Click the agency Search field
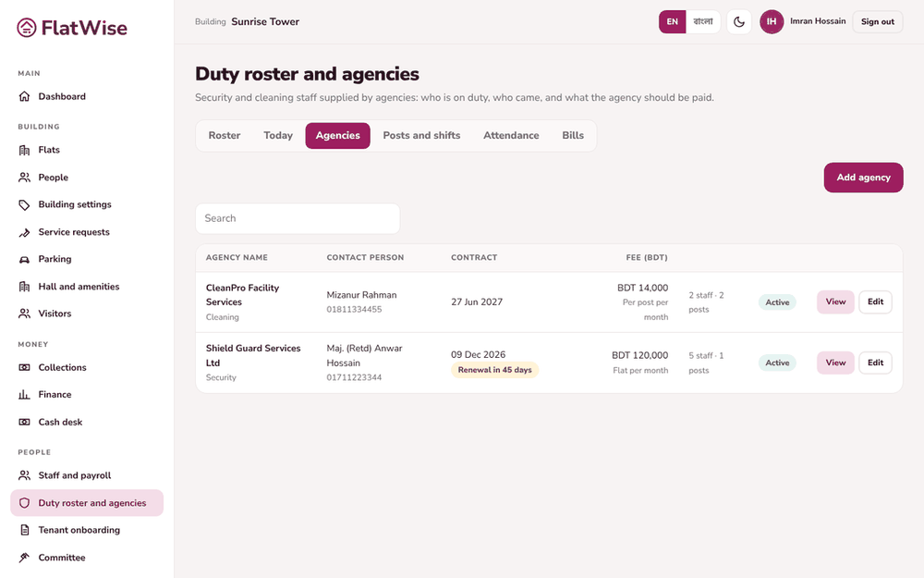The height and width of the screenshot is (578, 924). pos(298,219)
